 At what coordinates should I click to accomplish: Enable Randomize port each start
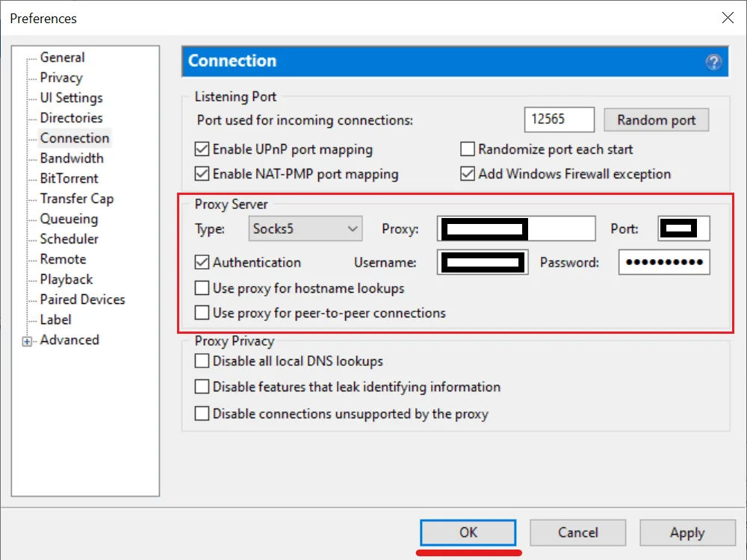468,149
